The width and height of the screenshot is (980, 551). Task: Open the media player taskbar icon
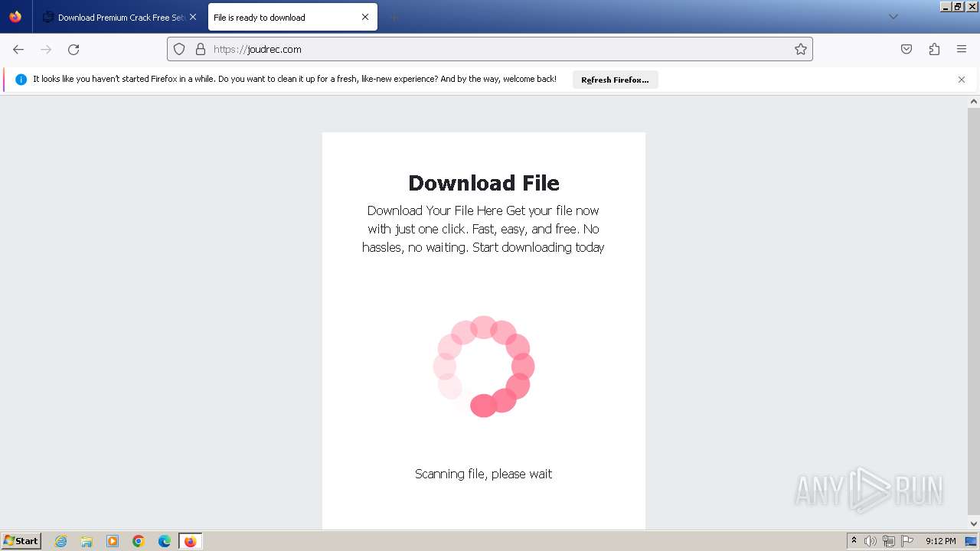[x=113, y=541]
